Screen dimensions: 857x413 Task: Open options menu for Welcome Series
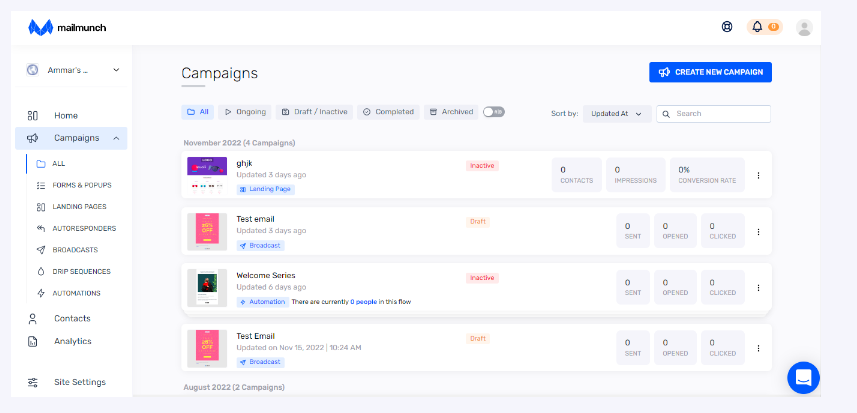tap(758, 287)
